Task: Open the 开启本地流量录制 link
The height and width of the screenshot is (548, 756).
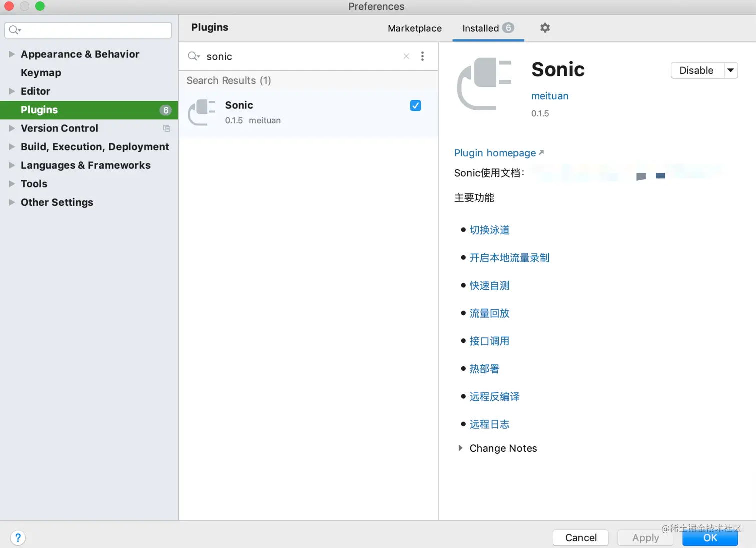Action: tap(509, 258)
